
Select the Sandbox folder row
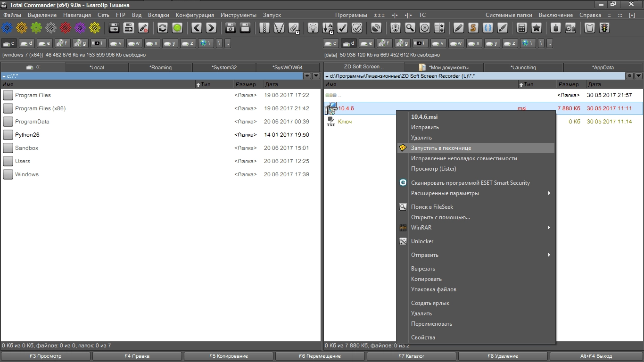[x=160, y=148]
